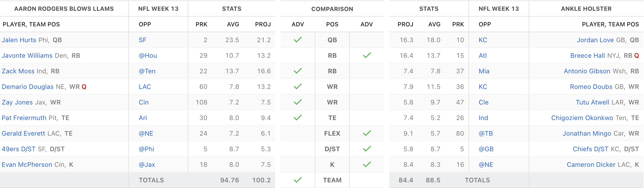Click the LAC opponent matchup link
Viewport: 644px width, 188px height.
click(145, 87)
